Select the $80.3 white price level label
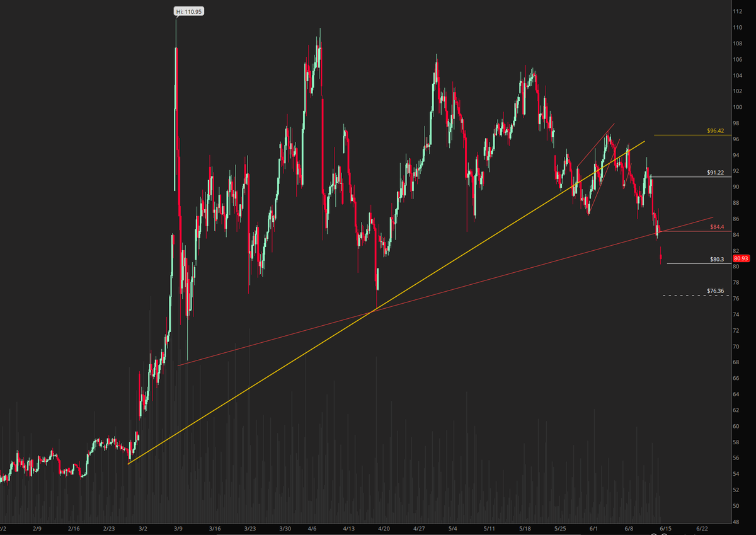 tap(717, 259)
